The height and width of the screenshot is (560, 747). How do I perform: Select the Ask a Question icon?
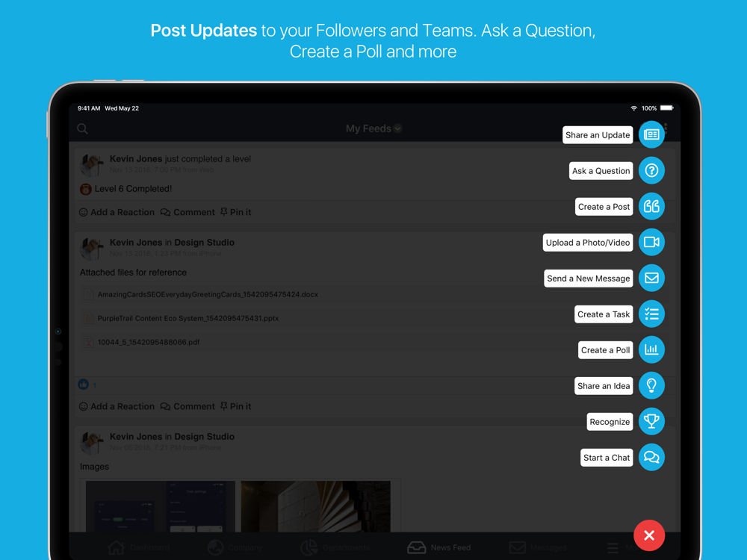pyautogui.click(x=651, y=170)
